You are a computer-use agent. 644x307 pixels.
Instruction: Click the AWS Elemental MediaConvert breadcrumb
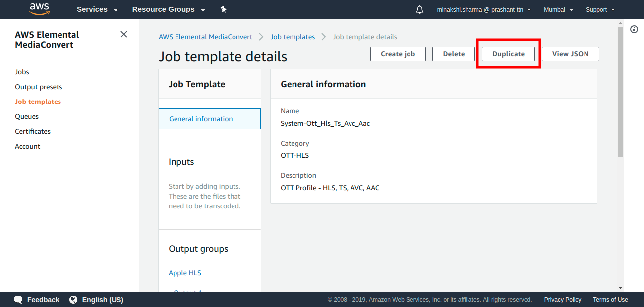pyautogui.click(x=205, y=37)
